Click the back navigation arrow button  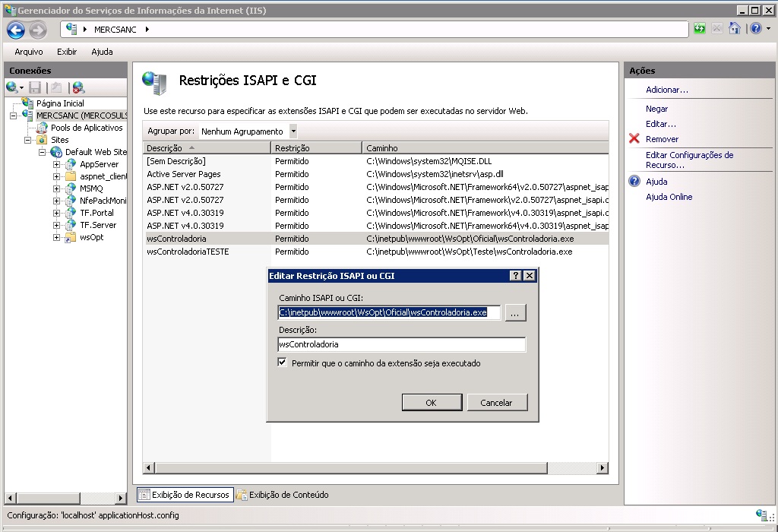(16, 30)
